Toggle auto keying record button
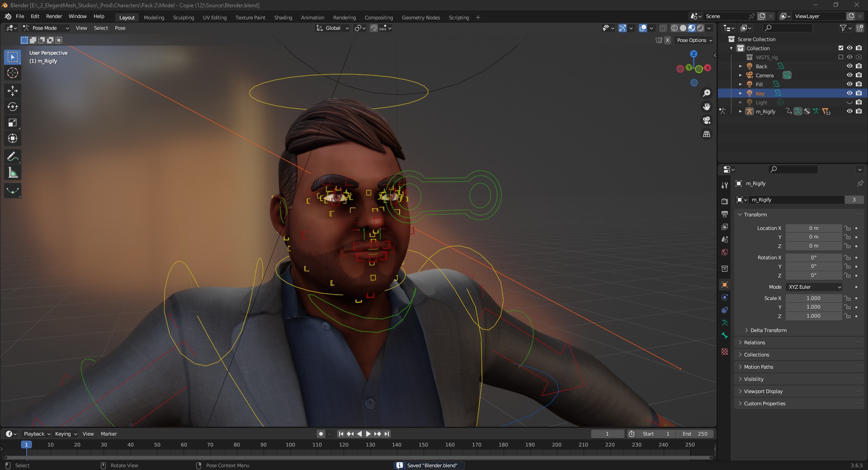Viewport: 868px width, 470px height. tap(321, 434)
